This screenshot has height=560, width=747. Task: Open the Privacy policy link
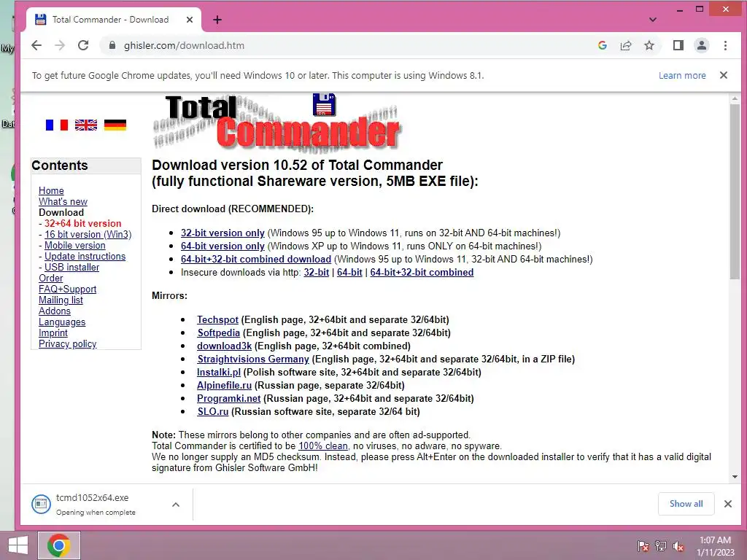67,344
